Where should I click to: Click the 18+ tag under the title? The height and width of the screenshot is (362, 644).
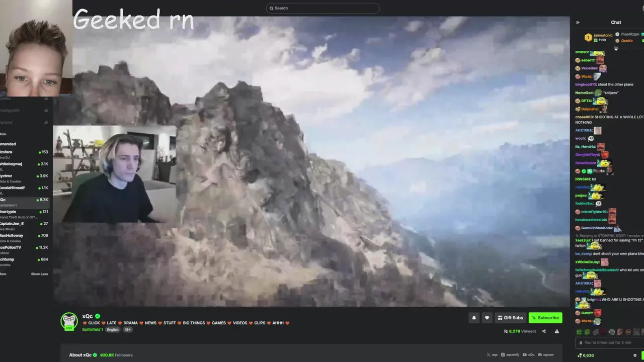click(x=127, y=330)
